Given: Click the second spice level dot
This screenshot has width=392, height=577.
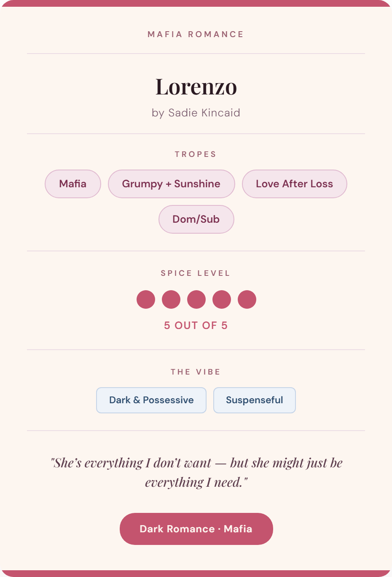Looking at the screenshot, I should [171, 299].
